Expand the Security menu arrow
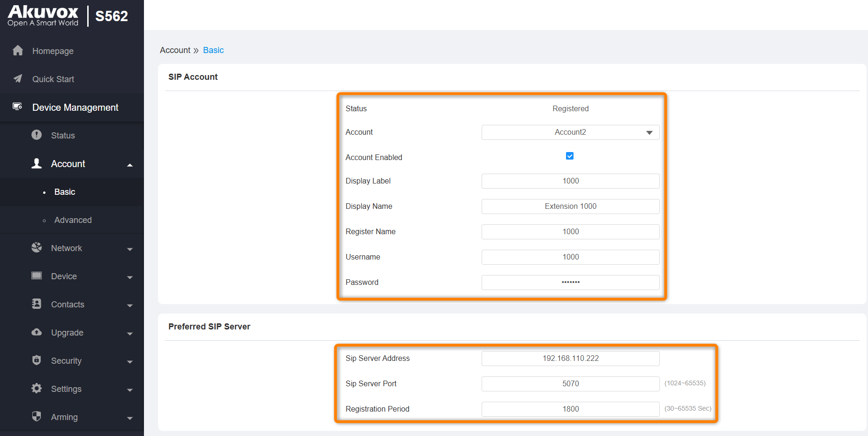The height and width of the screenshot is (436, 868). (x=130, y=362)
